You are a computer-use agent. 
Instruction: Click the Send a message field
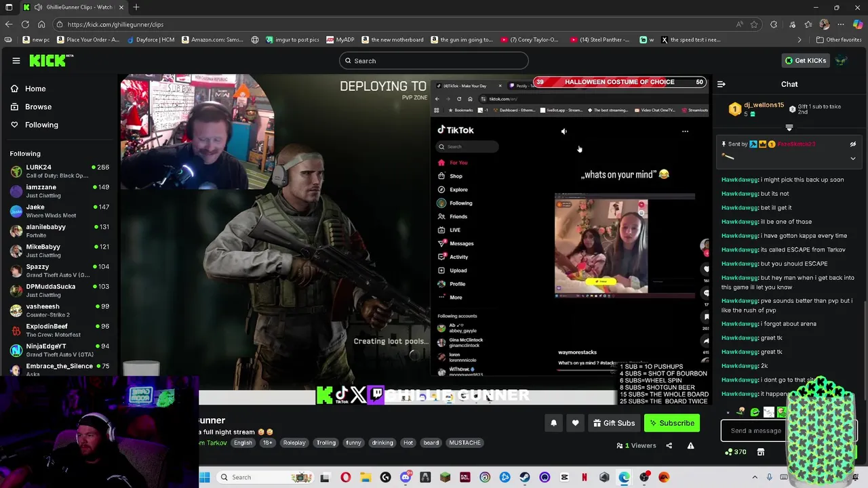tap(755, 430)
